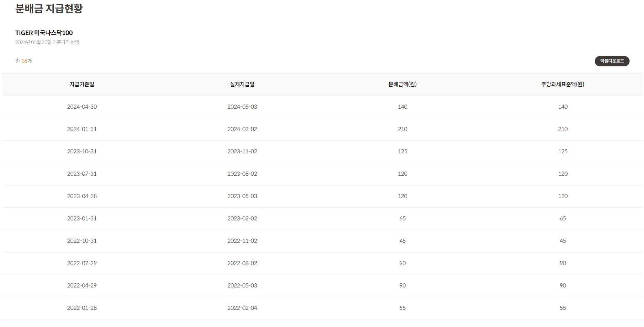Select the date cell 2023-07-31
This screenshot has height=327, width=644.
82,174
